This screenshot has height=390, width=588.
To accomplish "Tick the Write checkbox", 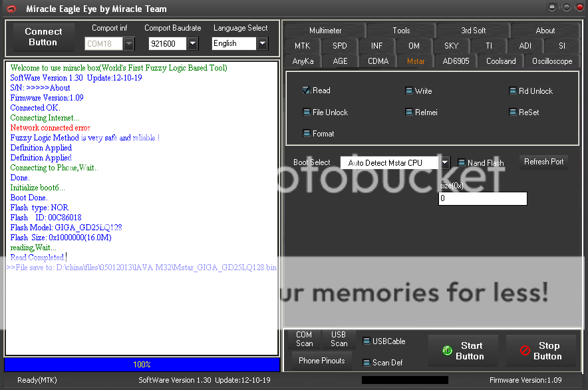I will [409, 91].
